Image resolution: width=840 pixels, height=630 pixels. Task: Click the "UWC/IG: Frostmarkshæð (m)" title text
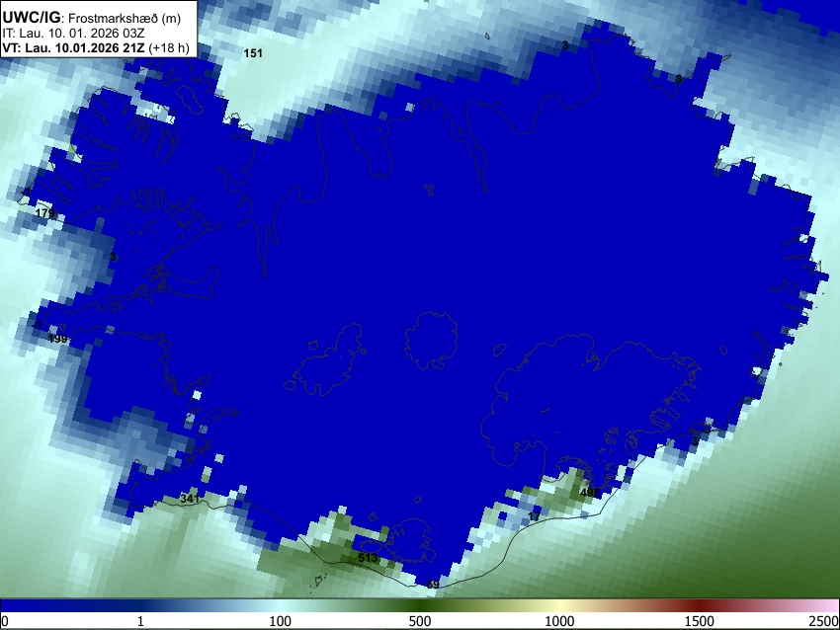click(x=92, y=18)
